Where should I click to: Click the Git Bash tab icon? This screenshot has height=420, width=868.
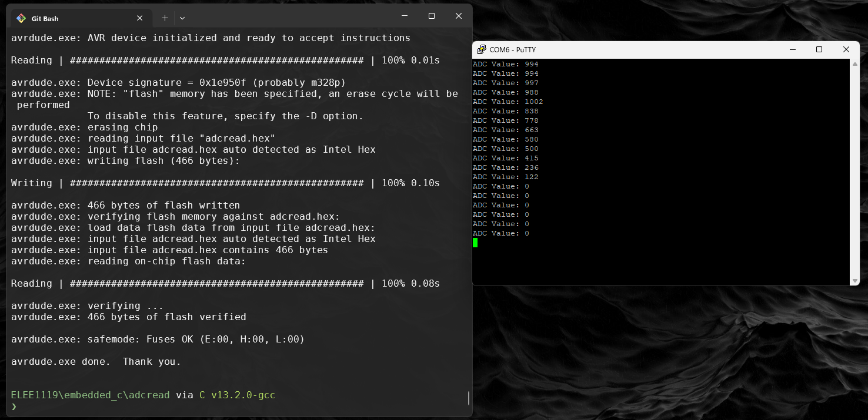click(x=21, y=18)
